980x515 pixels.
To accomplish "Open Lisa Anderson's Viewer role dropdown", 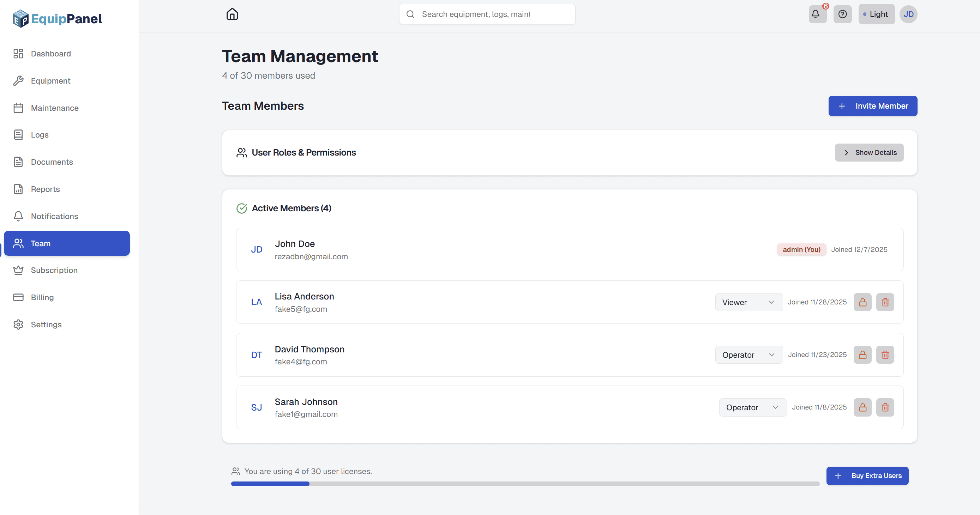I will [x=748, y=302].
